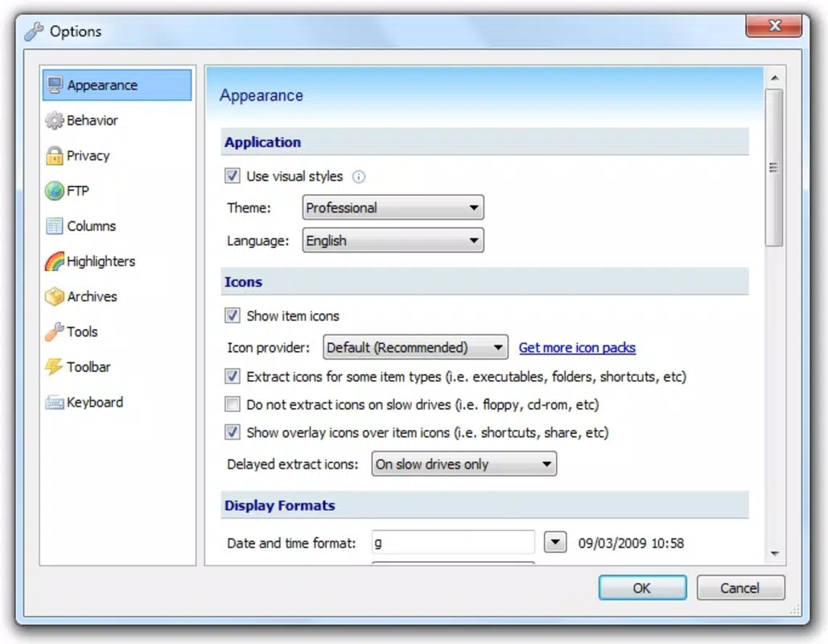Click the FTP globe icon
Viewport: 828px width, 644px height.
pos(55,191)
